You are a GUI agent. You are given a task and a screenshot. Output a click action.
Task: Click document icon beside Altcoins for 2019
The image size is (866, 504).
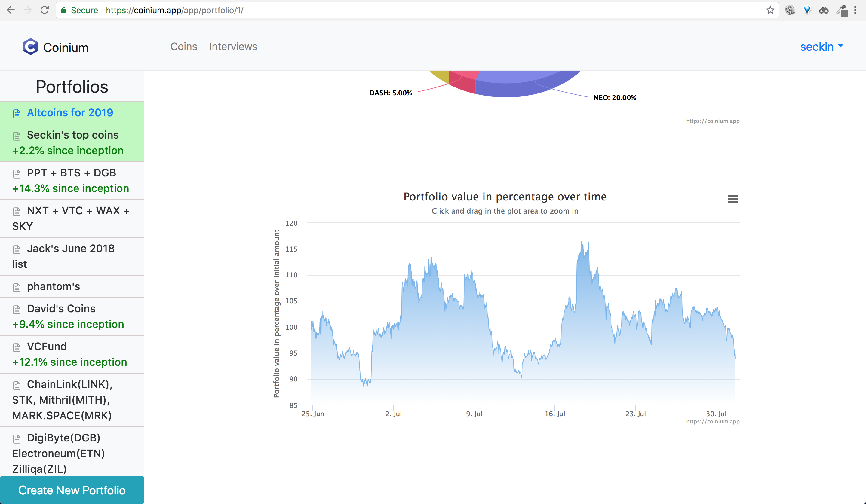(17, 114)
